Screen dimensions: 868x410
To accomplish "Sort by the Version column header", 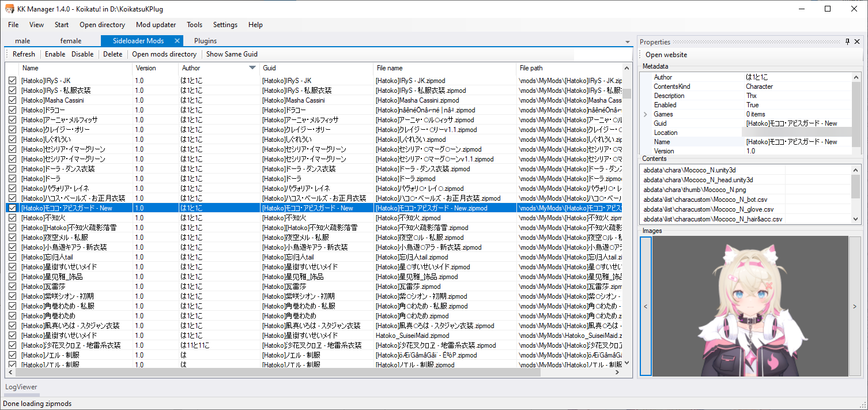I will click(x=156, y=68).
